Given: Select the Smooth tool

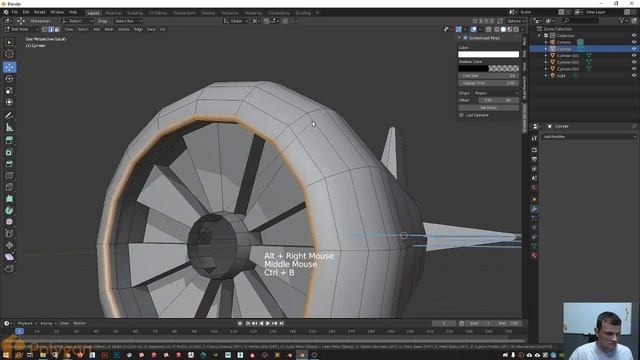Looking at the screenshot, I should tap(9, 222).
